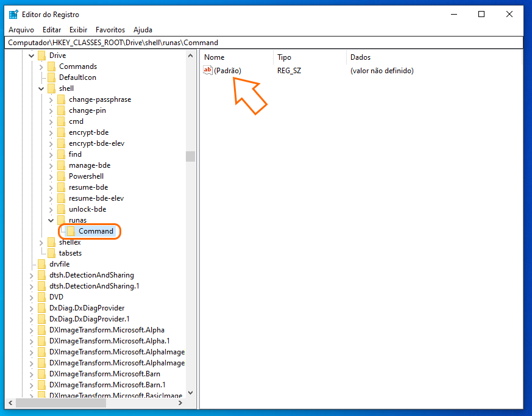
Task: Expand the Commands key
Action: point(41,66)
